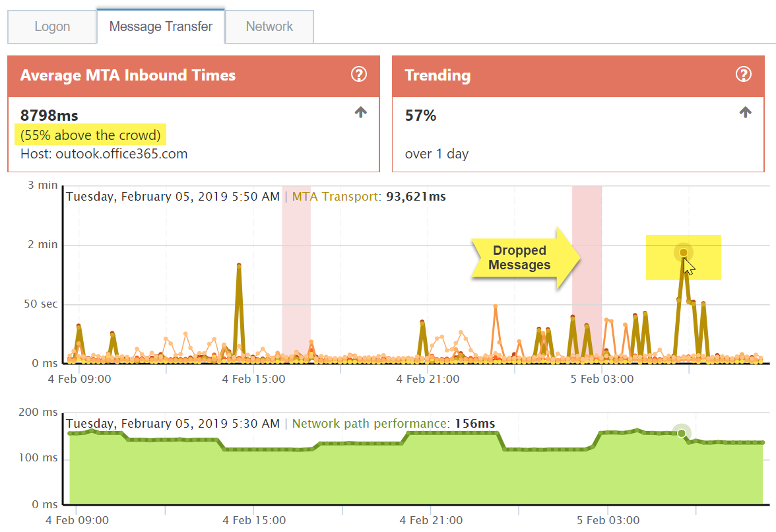776x532 pixels.
Task: Select the highlighted MTA Transport peak data point
Action: (x=684, y=252)
